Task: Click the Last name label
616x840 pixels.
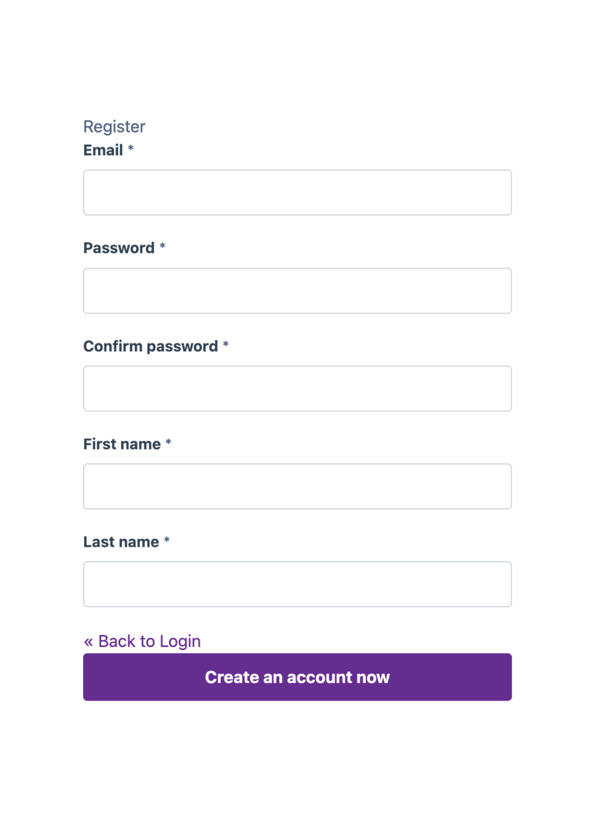Action: coord(121,541)
